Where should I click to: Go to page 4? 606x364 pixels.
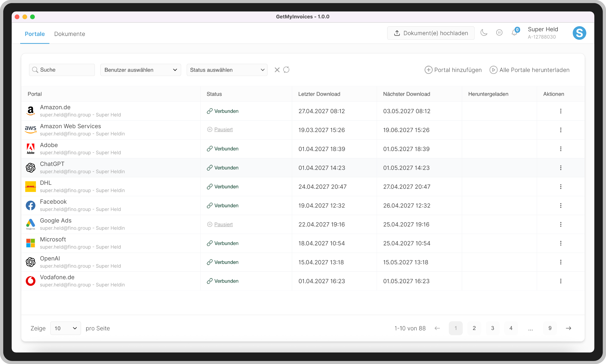click(511, 328)
